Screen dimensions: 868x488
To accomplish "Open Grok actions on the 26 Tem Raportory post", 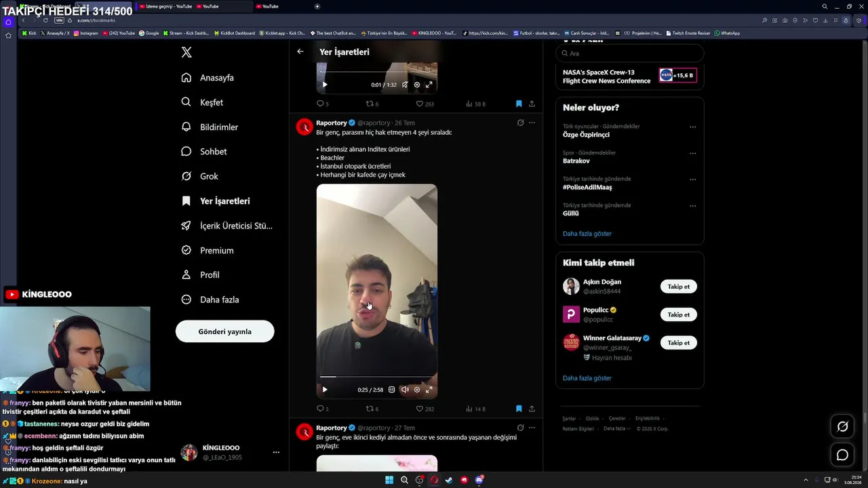I will 520,123.
